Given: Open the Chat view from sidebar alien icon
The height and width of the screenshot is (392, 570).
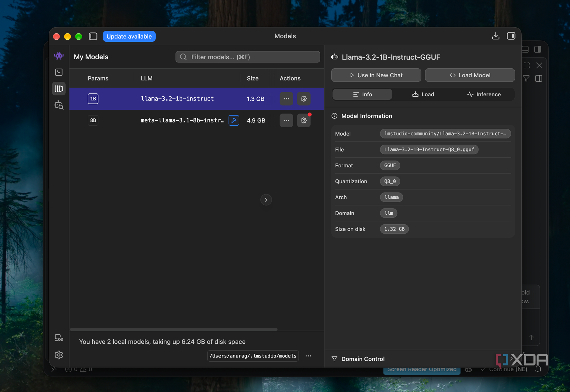Looking at the screenshot, I should tap(59, 56).
